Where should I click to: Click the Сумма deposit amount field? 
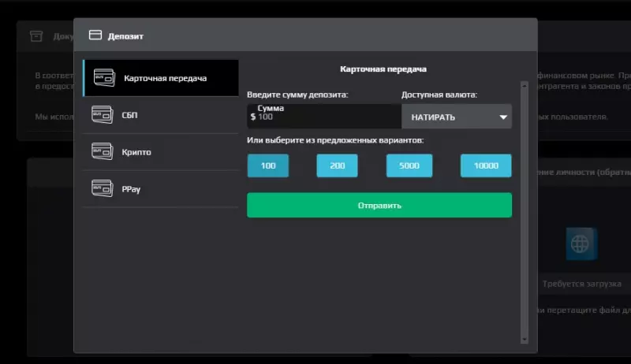(324, 117)
